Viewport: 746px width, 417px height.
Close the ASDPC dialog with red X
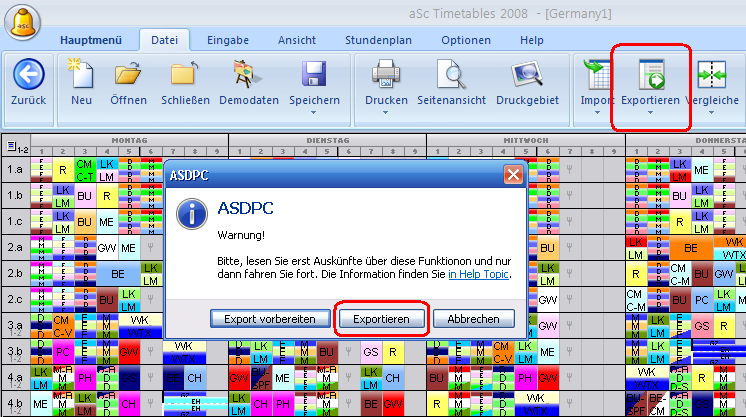(513, 175)
